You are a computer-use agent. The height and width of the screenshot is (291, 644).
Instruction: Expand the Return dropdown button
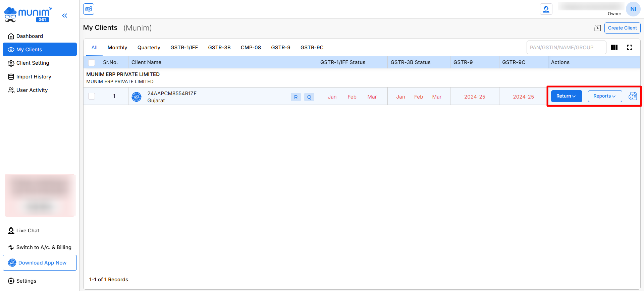(566, 96)
